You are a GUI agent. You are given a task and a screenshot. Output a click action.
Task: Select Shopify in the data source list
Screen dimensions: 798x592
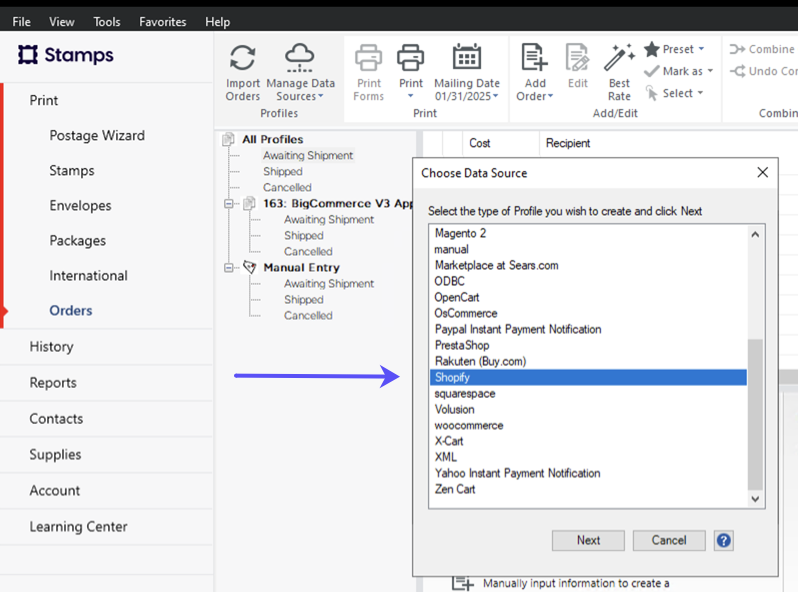point(588,377)
